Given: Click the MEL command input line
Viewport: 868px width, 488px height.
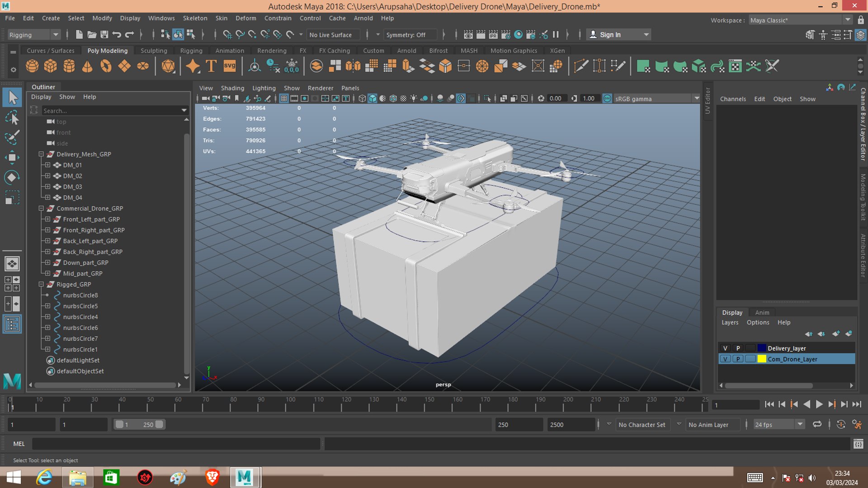Looking at the screenshot, I should (176, 444).
